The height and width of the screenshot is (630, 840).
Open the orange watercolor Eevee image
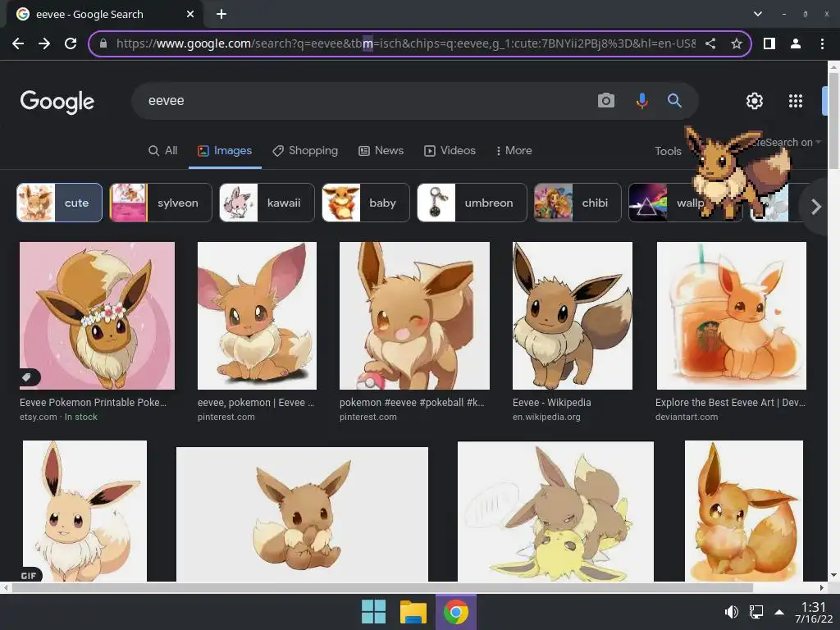(x=743, y=511)
